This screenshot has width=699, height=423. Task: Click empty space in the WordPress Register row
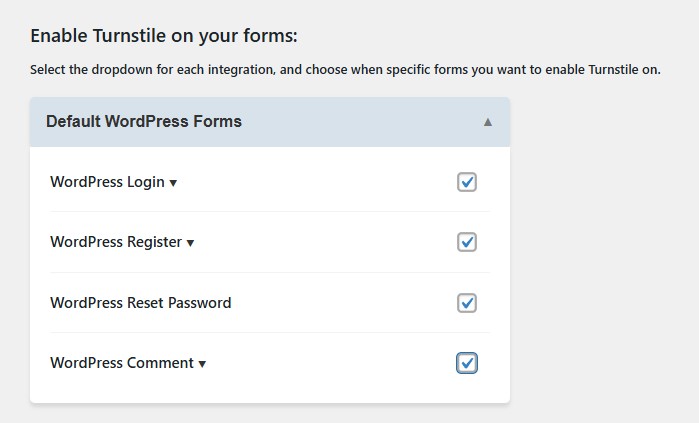320,242
